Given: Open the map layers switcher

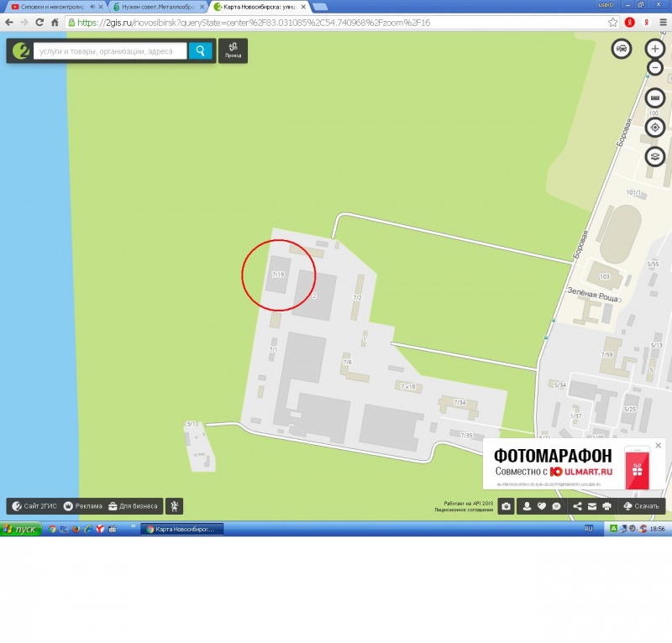Looking at the screenshot, I should 655,157.
